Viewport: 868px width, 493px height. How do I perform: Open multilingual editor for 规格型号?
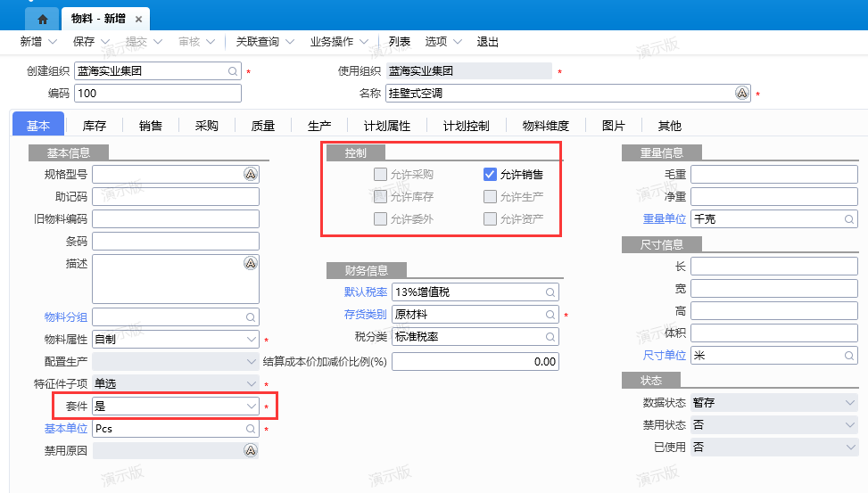click(x=251, y=175)
